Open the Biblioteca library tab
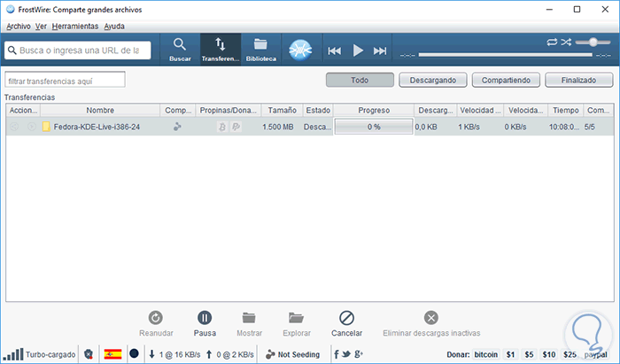Viewport: 620px width, 364px height. [261, 50]
